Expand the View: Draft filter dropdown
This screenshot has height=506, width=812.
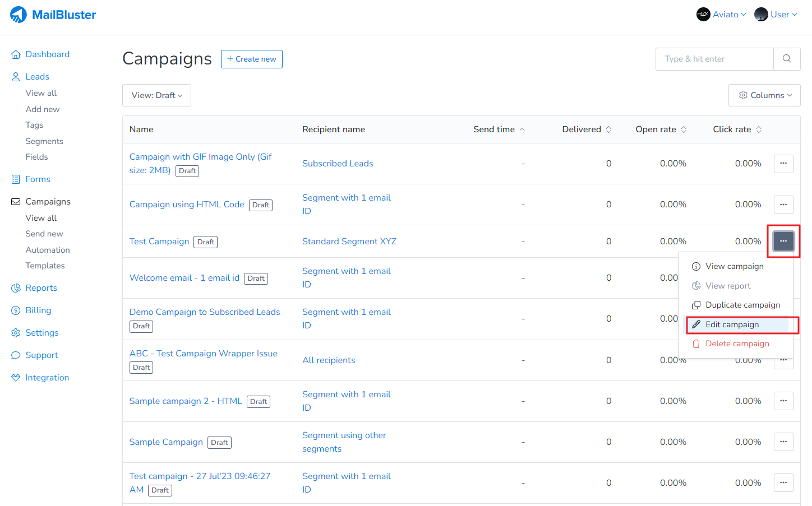(x=156, y=95)
